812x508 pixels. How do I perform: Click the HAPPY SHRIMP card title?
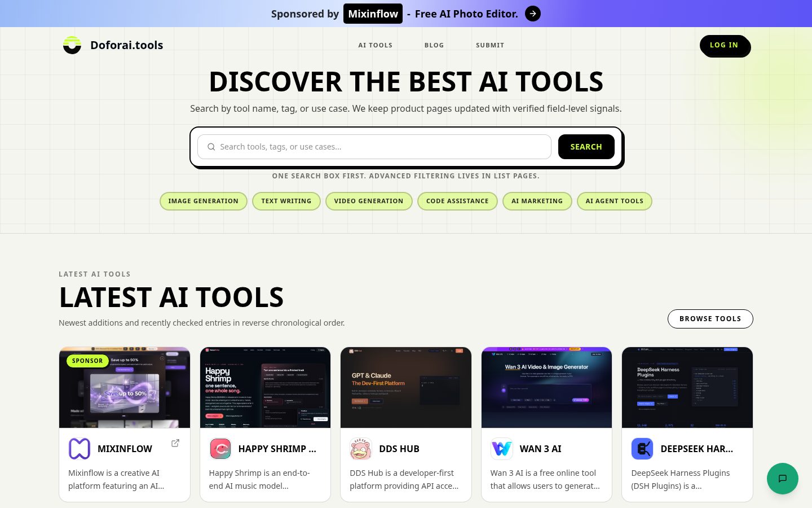tap(277, 449)
